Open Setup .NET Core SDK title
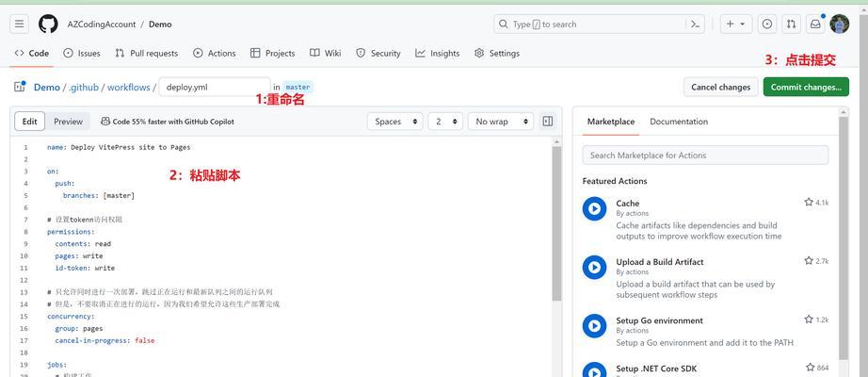Screen dimensions: 868x377 click(656, 369)
